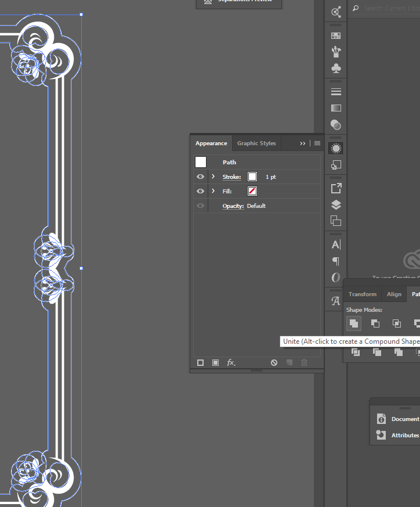Image resolution: width=420 pixels, height=507 pixels.
Task: Click the Intersect shape mode button
Action: 397,323
